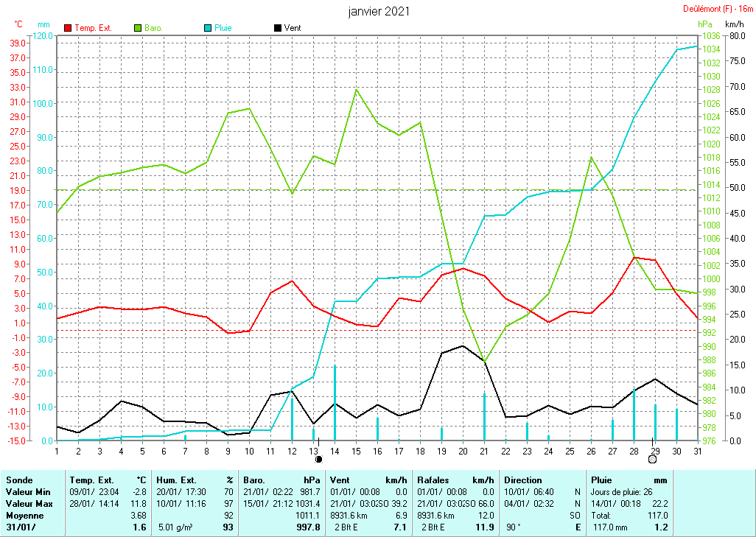Image resolution: width=756 pixels, height=537 pixels.
Task: Click the new moon icon below day 13
Action: pyautogui.click(x=319, y=459)
